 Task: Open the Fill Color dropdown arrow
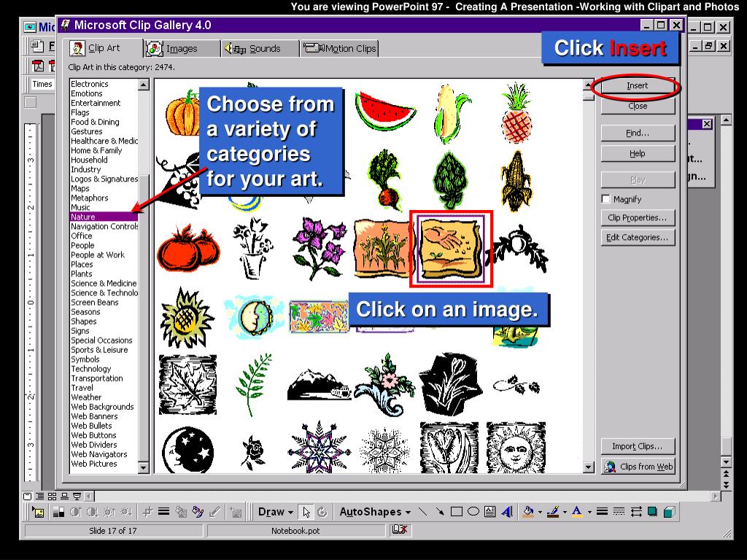coord(540,513)
